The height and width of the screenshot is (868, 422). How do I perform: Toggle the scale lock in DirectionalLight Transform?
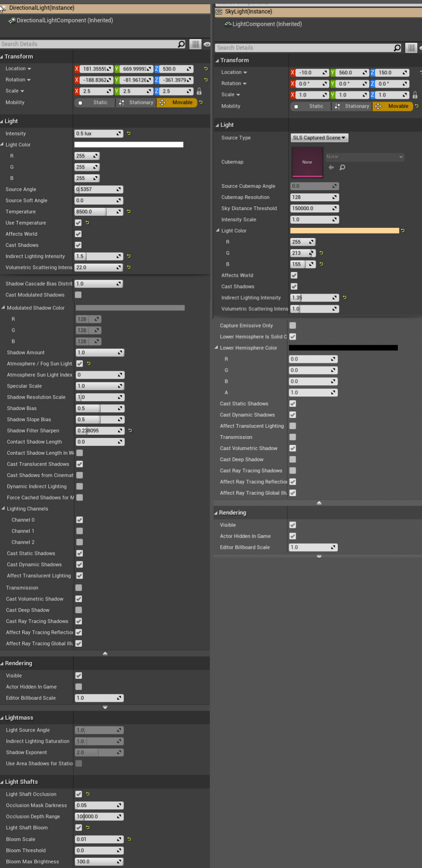coord(199,91)
